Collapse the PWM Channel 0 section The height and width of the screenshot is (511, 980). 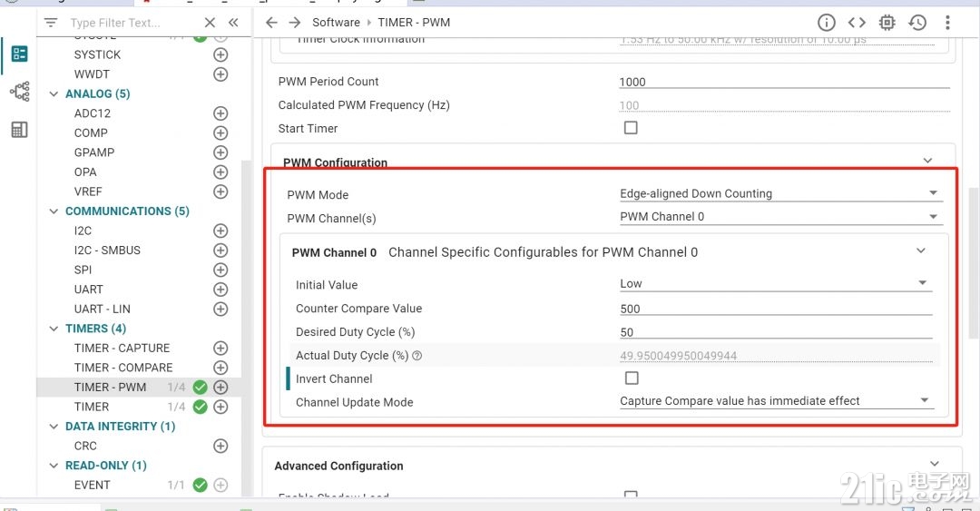(921, 251)
